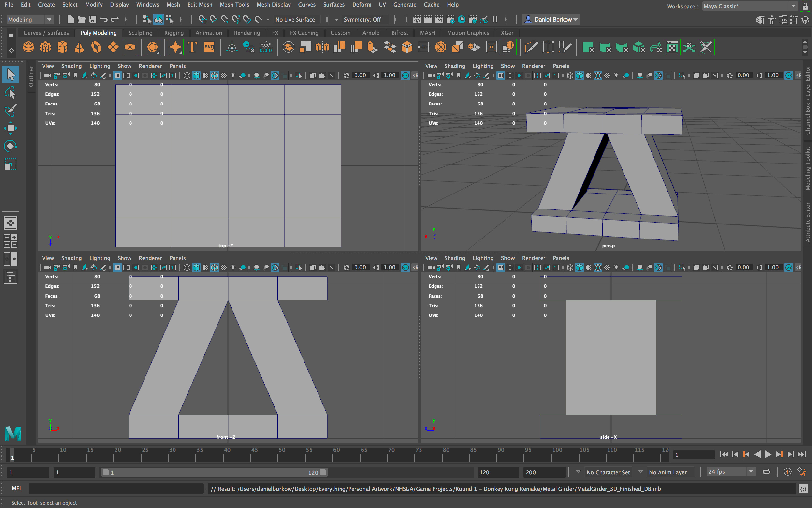Toggle wireframe on shaded in persp viewport
This screenshot has width=812, height=508.
(598, 75)
